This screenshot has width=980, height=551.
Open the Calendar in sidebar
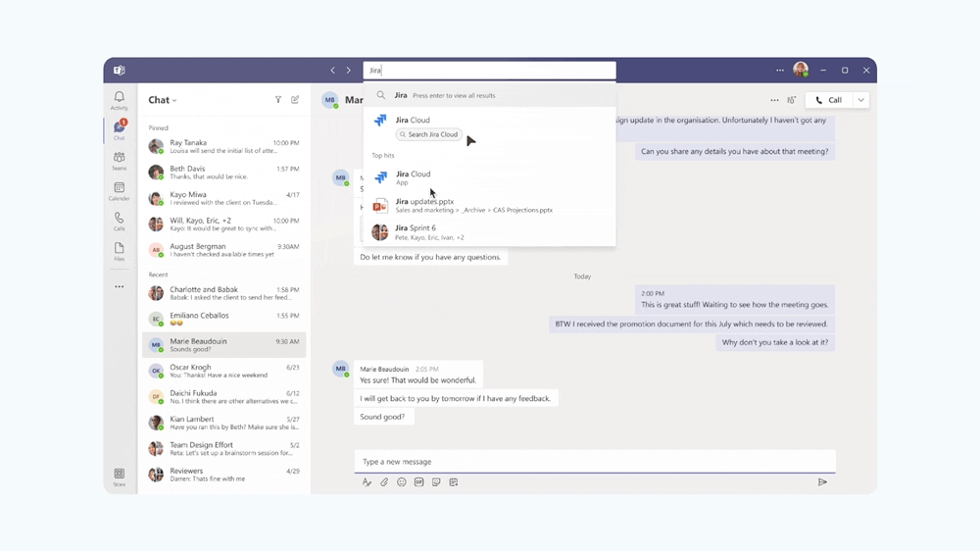click(119, 191)
